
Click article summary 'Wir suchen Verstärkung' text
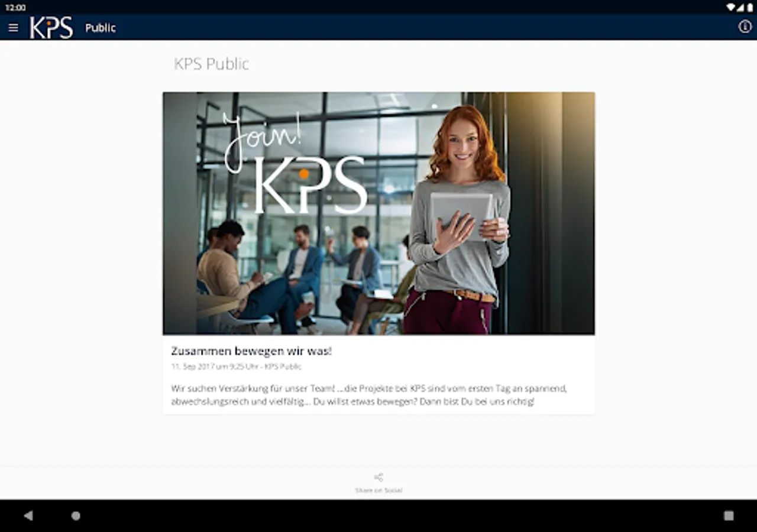[369, 395]
